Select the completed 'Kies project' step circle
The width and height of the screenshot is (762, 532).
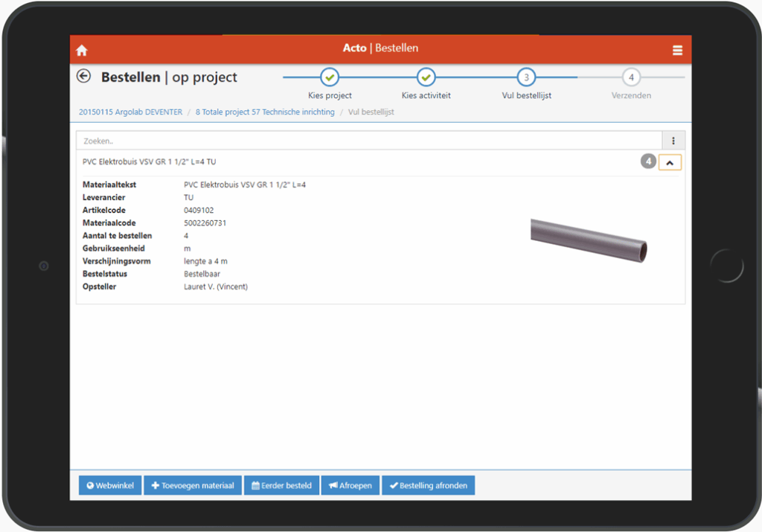[330, 77]
